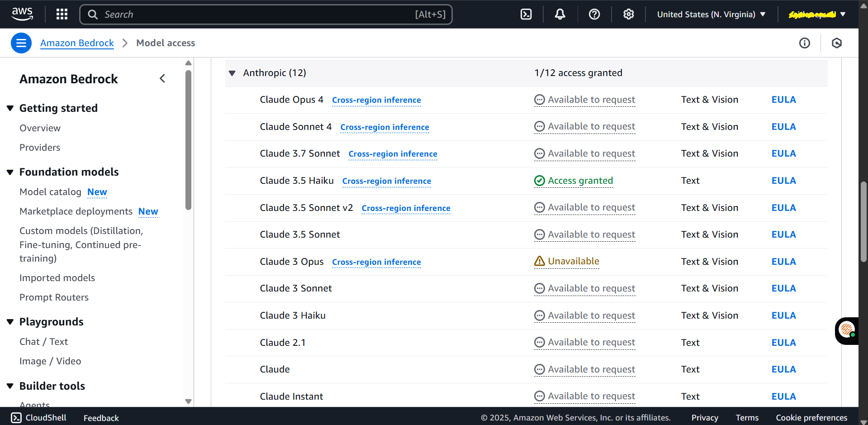Click the page vertical scrollbar thumb
The height and width of the screenshot is (425, 868).
(x=863, y=222)
